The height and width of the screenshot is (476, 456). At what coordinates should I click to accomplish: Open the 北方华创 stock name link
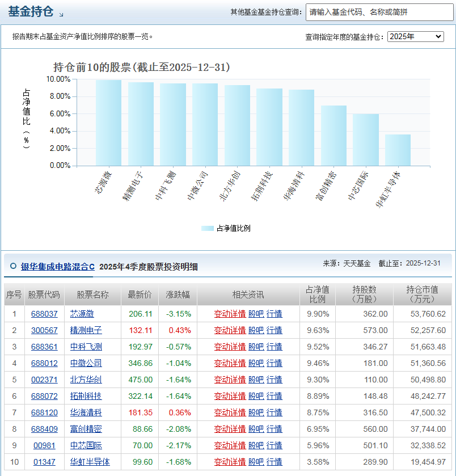(86, 380)
